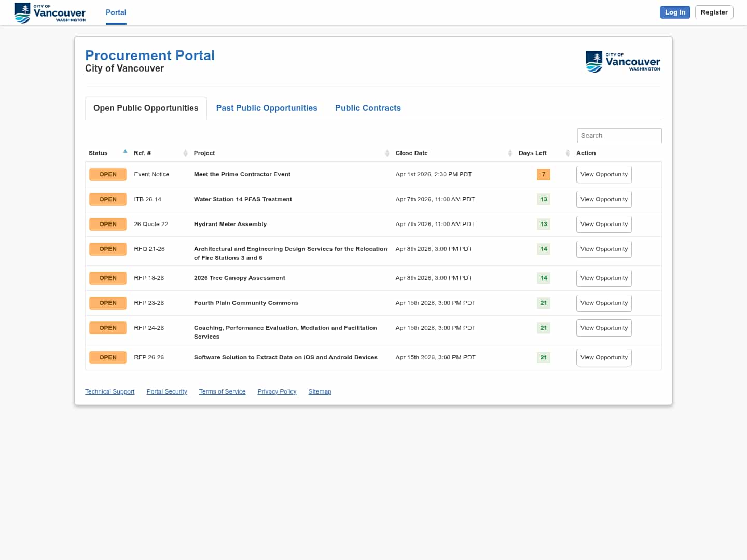Focus the Search input field

coord(619,135)
